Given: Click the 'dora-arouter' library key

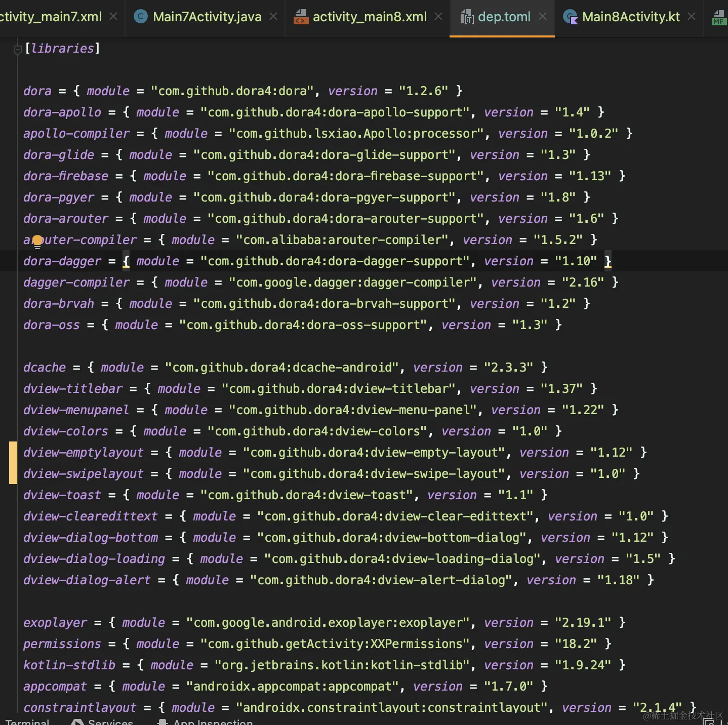Looking at the screenshot, I should click(x=66, y=219).
